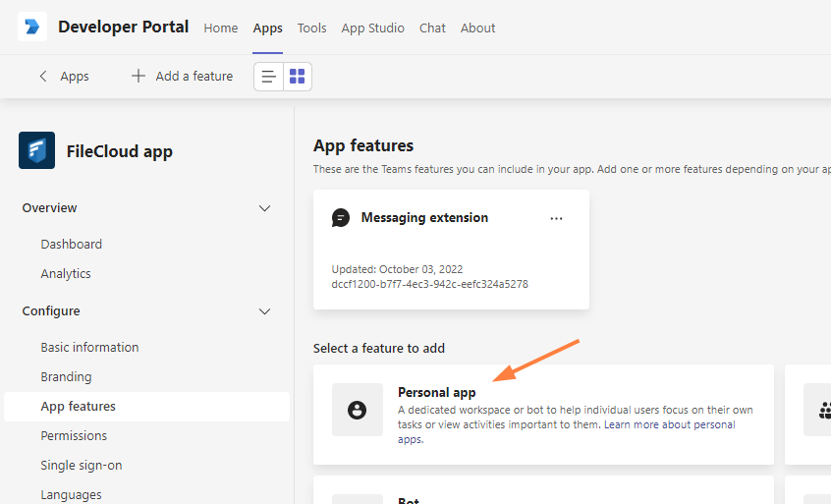Click the Personal app person icon
The height and width of the screenshot is (504, 831).
[358, 410]
